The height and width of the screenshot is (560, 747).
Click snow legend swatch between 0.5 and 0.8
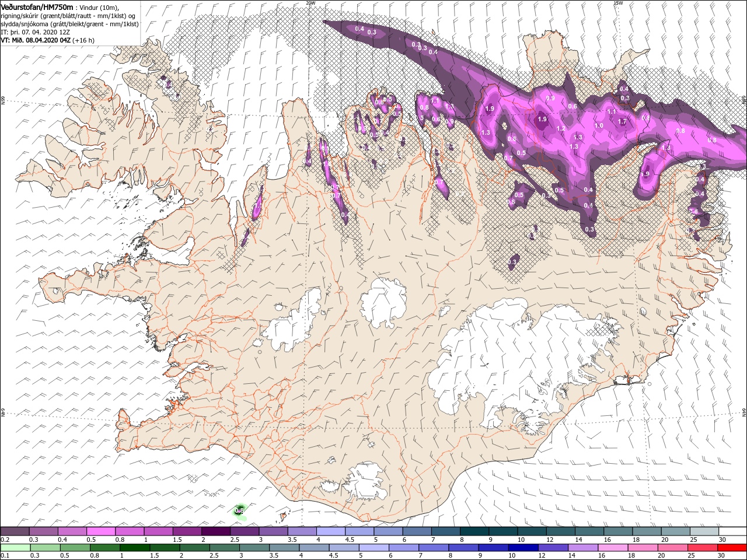coord(101,531)
